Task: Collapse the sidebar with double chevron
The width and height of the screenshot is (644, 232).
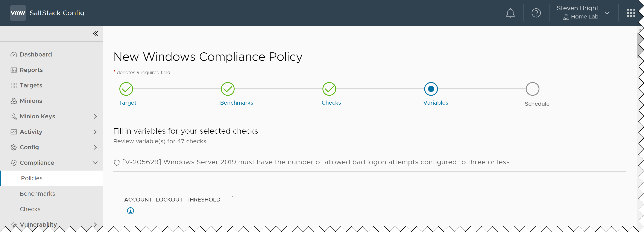Action: pos(95,34)
